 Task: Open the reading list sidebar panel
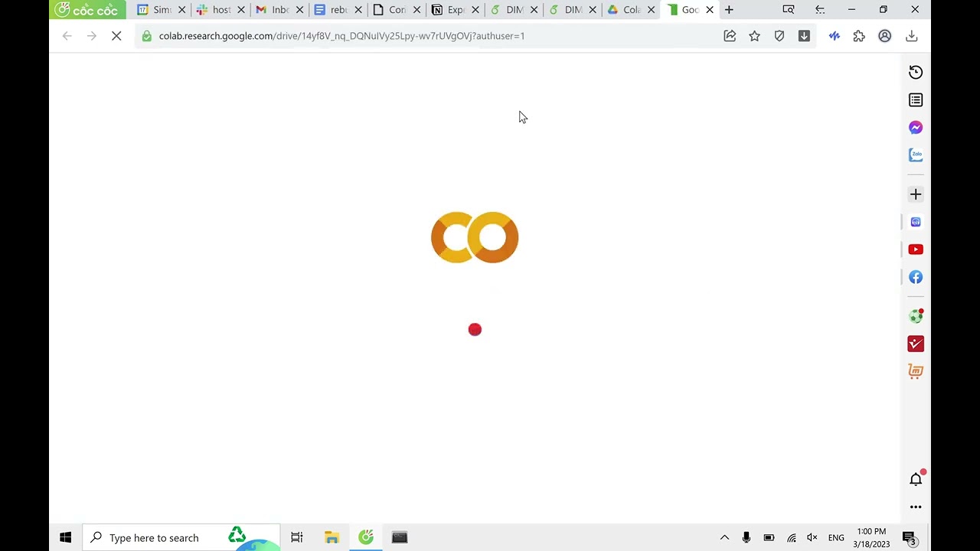click(916, 100)
